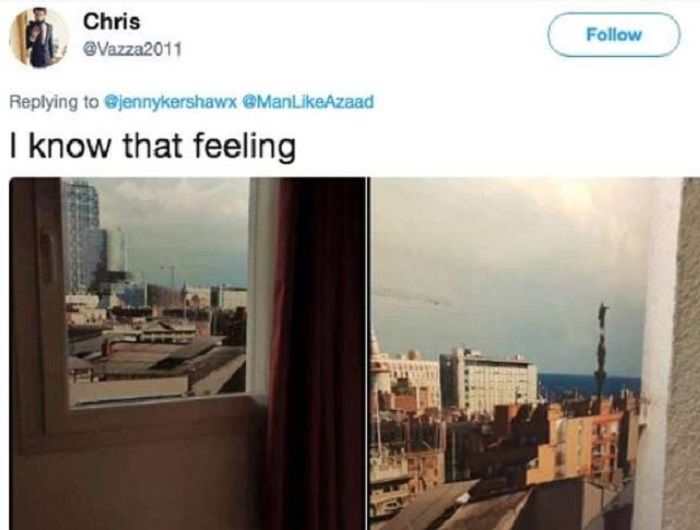Click the tweet text 'I know that feeling'
The height and width of the screenshot is (530, 700).
coord(153,146)
